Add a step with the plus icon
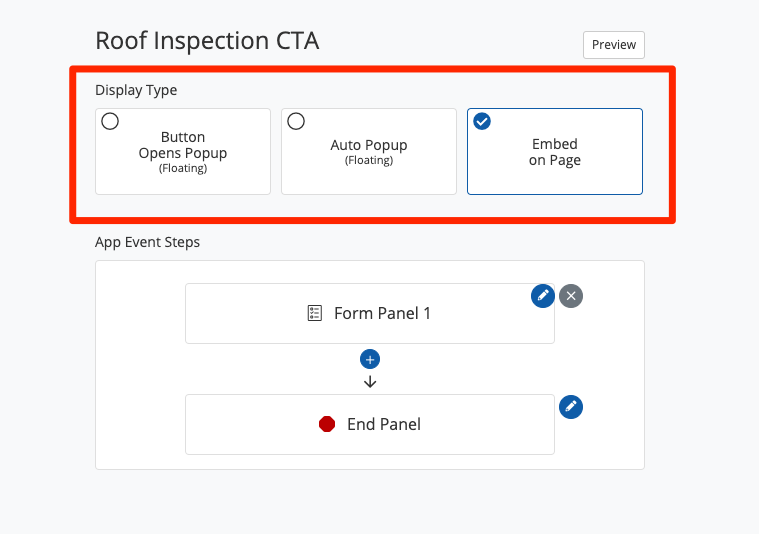759x534 pixels. [370, 359]
